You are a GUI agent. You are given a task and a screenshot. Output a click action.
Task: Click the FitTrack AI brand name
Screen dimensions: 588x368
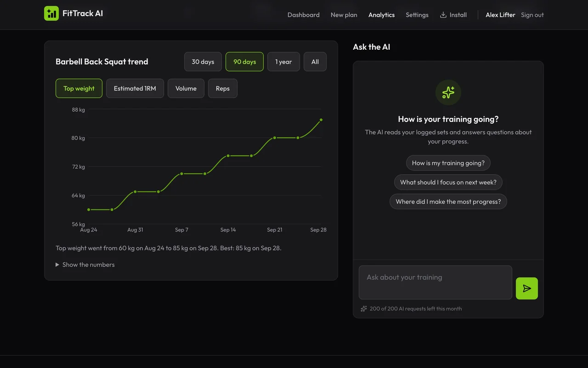(83, 13)
